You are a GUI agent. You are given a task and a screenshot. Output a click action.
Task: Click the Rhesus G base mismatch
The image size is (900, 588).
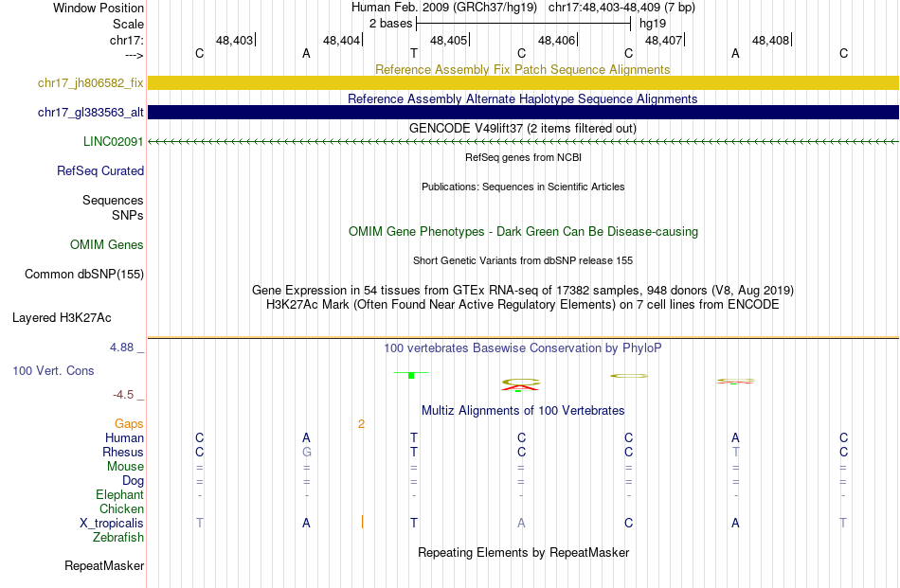click(x=307, y=453)
